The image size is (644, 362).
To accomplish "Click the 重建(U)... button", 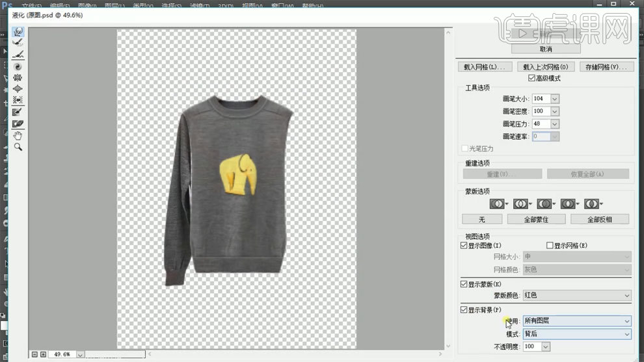I will click(x=502, y=174).
